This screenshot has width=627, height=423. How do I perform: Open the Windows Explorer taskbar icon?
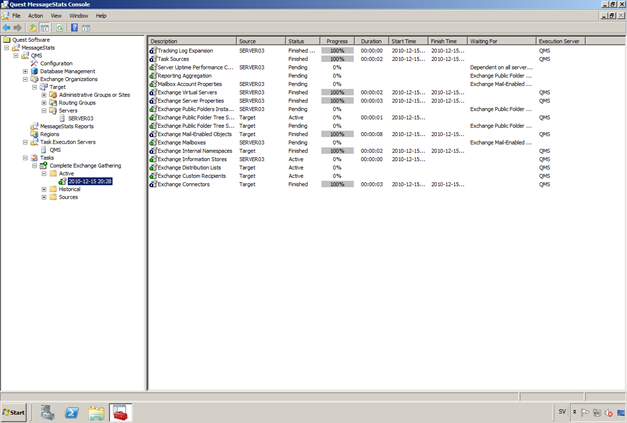[96, 413]
